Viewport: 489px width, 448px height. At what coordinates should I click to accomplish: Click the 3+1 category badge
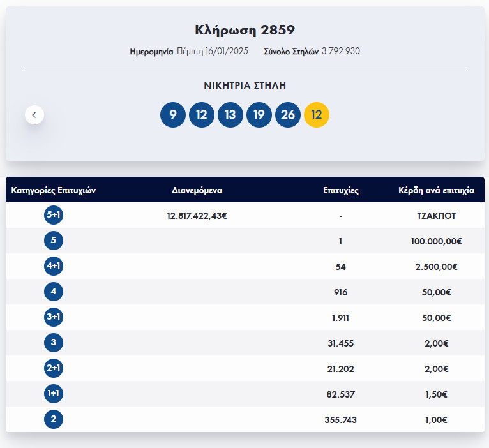54,317
